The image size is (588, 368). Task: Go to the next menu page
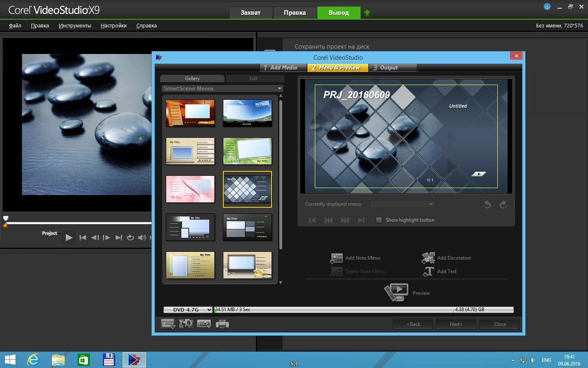point(345,220)
